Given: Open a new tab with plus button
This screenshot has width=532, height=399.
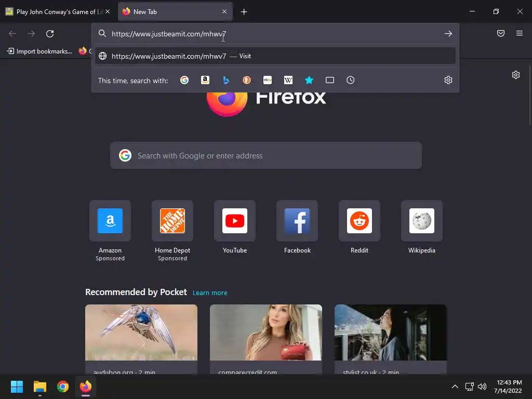Looking at the screenshot, I should (x=244, y=12).
